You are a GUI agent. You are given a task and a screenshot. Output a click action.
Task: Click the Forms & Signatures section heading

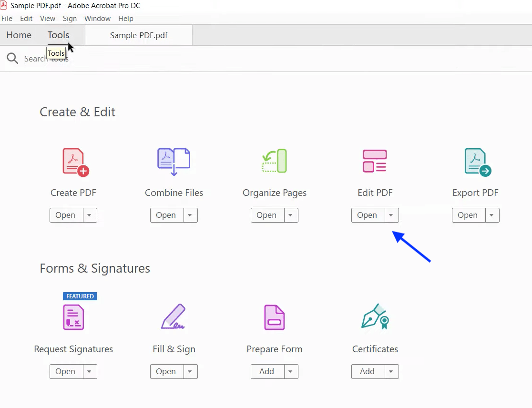tap(95, 268)
